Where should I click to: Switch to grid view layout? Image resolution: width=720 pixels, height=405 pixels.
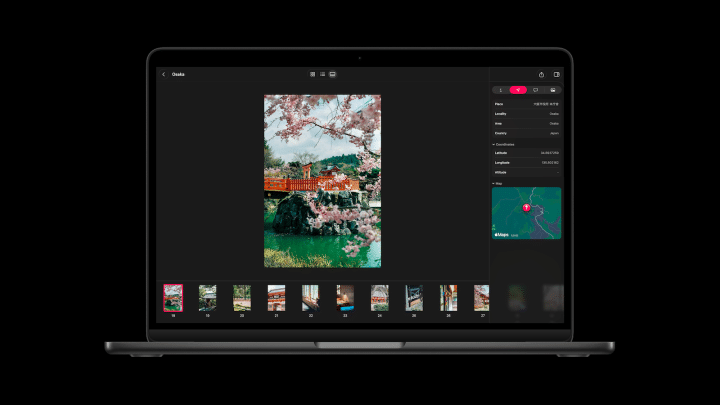click(313, 74)
